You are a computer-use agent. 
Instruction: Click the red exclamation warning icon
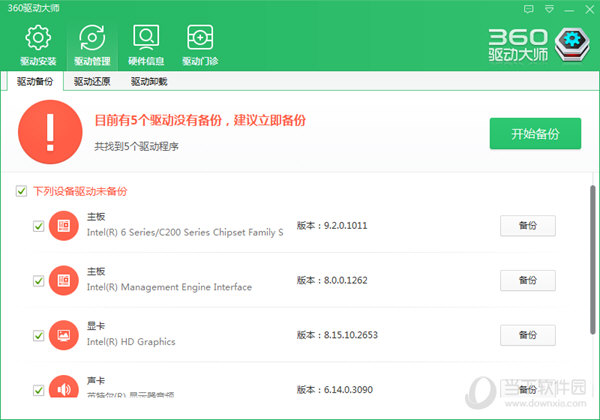pyautogui.click(x=50, y=132)
